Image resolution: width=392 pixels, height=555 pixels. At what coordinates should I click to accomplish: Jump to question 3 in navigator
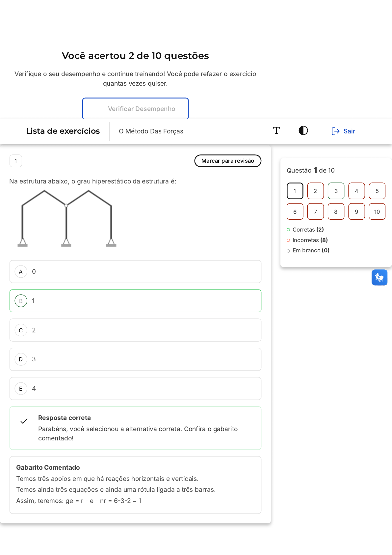pyautogui.click(x=336, y=191)
